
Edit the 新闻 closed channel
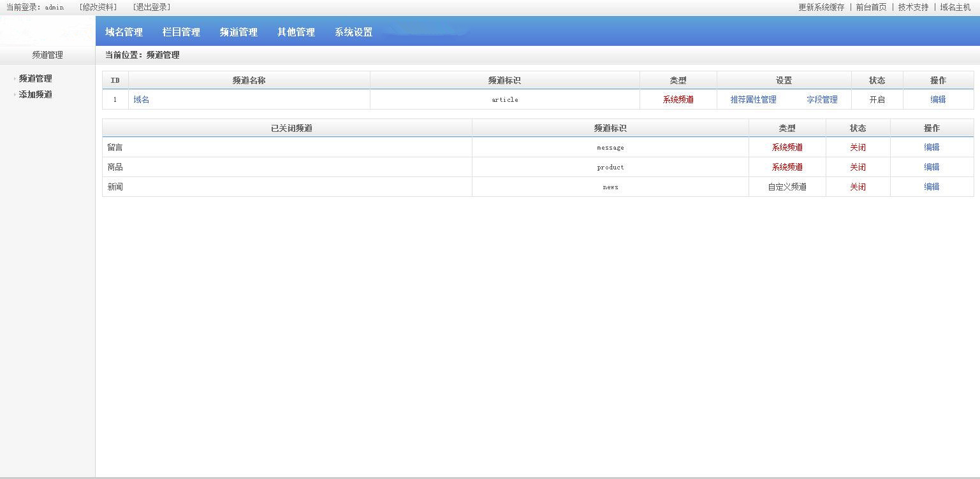pos(932,187)
